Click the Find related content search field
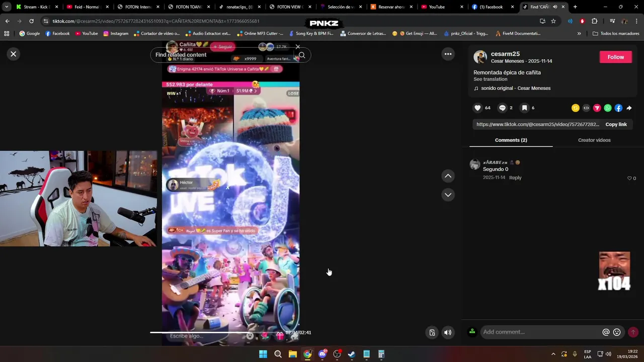Viewport: 644px width, 362px height. (x=224, y=55)
